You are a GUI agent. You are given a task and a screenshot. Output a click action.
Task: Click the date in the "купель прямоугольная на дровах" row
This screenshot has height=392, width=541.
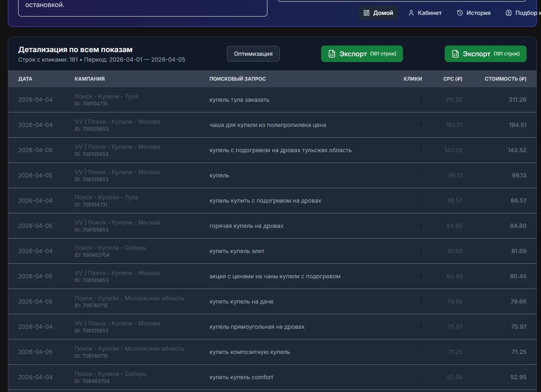[35, 327]
